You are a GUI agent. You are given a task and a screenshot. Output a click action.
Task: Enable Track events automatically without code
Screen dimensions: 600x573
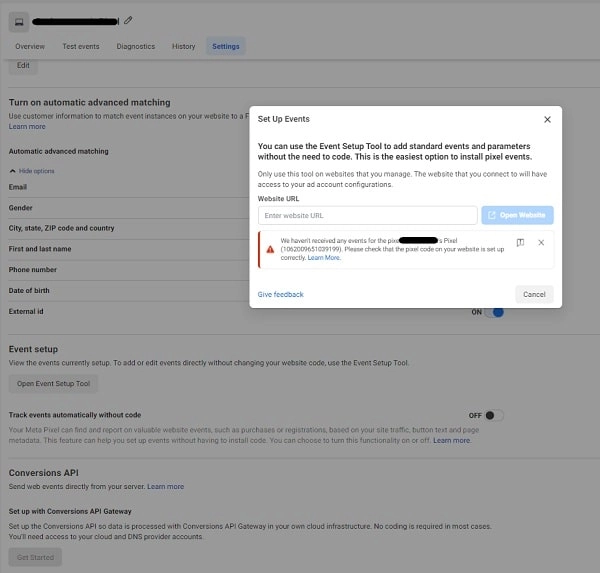(493, 415)
